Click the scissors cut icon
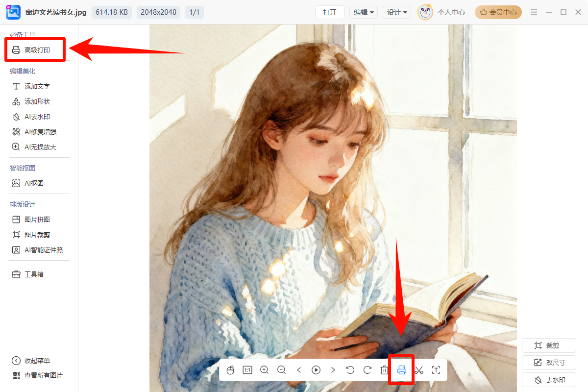The width and height of the screenshot is (588, 392). click(419, 370)
